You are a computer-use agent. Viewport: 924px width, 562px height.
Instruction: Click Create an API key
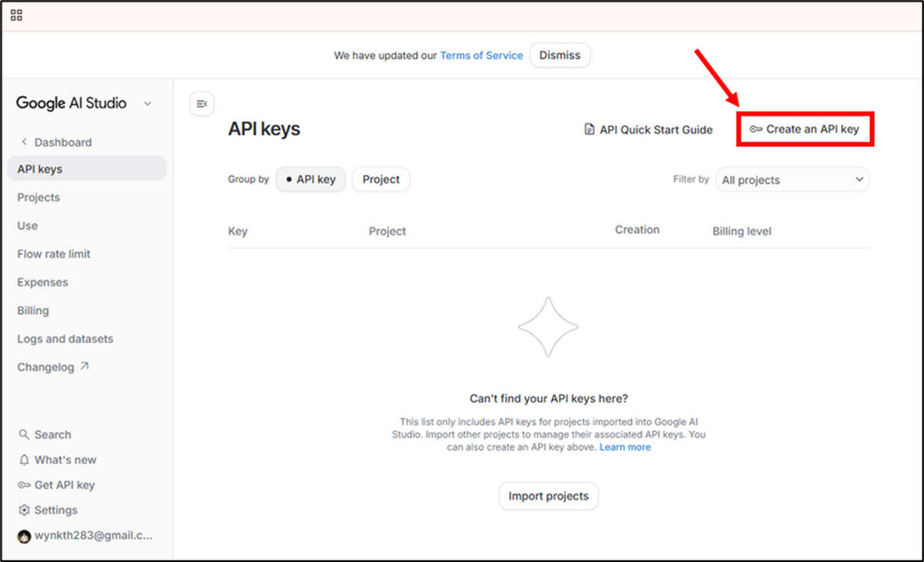tap(805, 129)
